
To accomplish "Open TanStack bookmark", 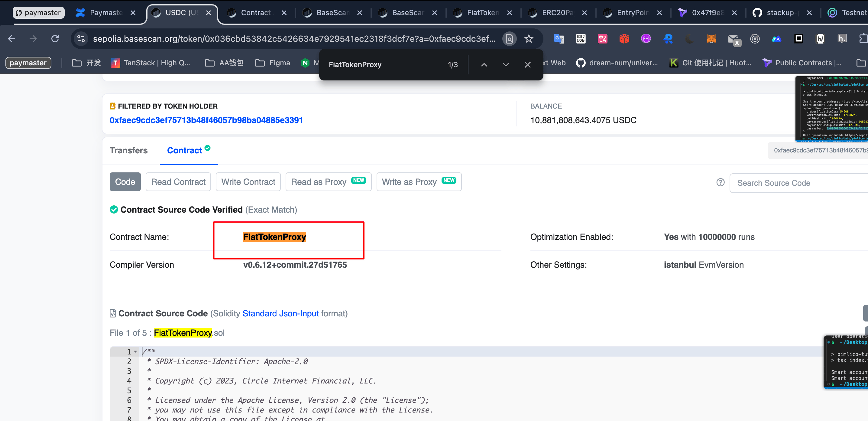I will [151, 63].
